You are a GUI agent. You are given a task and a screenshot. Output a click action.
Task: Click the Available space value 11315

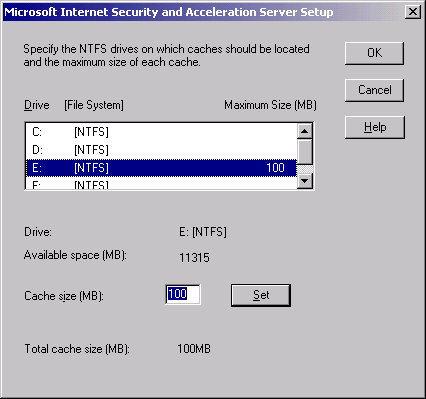(194, 258)
